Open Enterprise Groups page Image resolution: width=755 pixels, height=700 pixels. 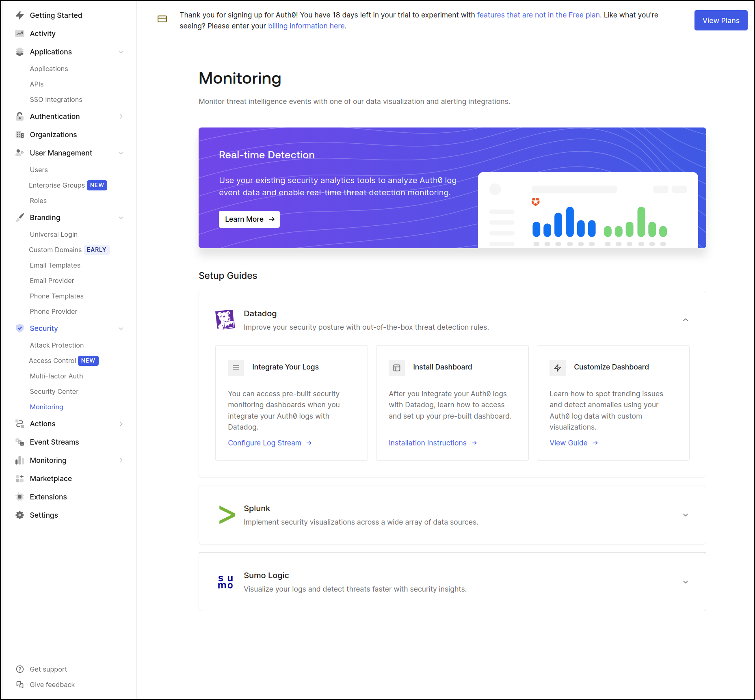click(x=57, y=185)
